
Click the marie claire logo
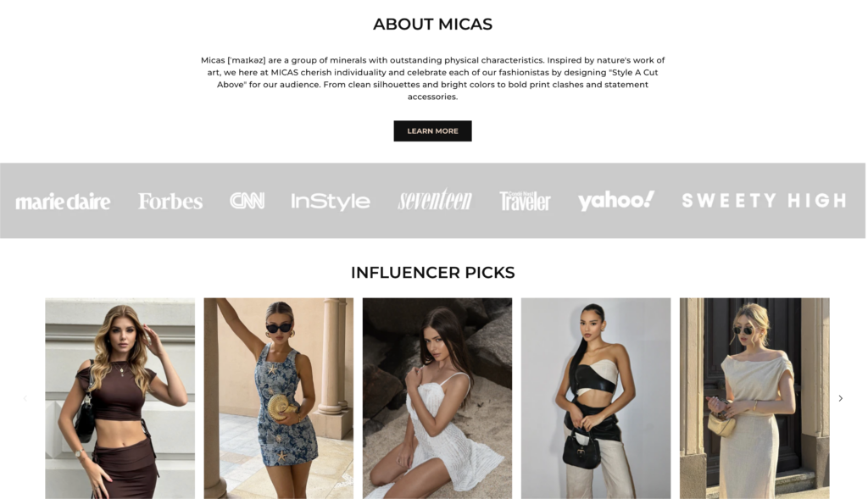point(63,202)
